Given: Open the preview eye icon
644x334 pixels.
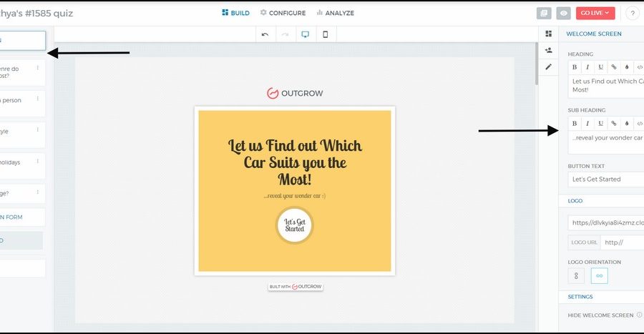Looking at the screenshot, I should point(564,13).
